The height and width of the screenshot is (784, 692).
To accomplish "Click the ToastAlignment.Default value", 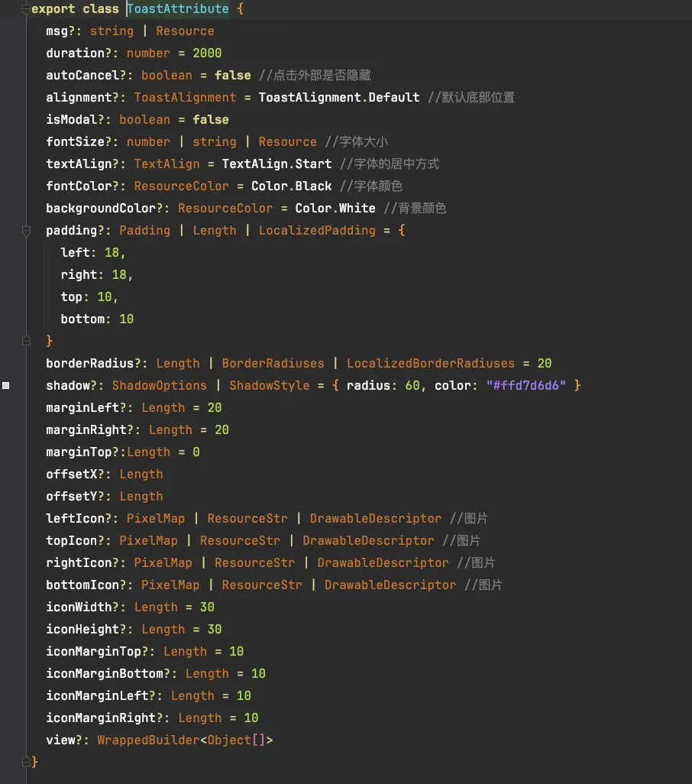I will point(339,98).
